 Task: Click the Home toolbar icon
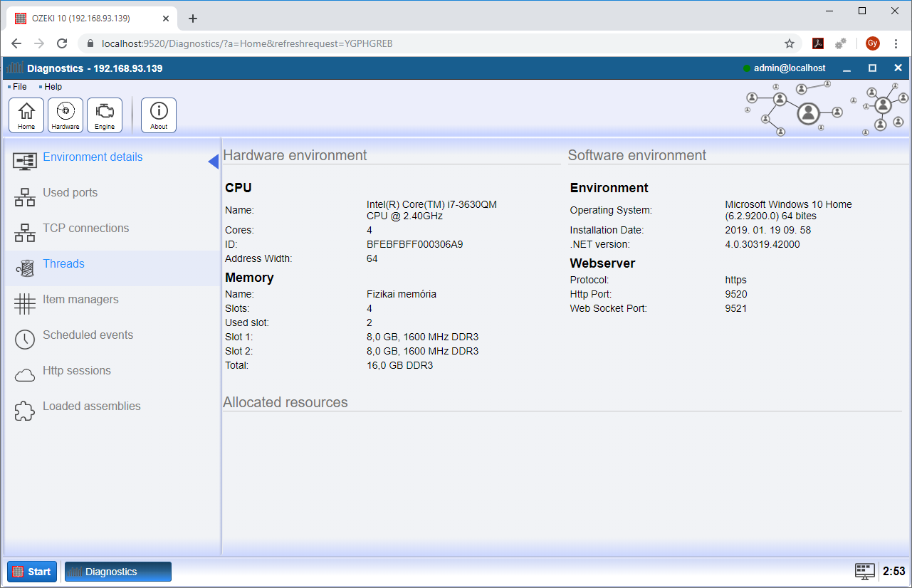click(x=26, y=115)
